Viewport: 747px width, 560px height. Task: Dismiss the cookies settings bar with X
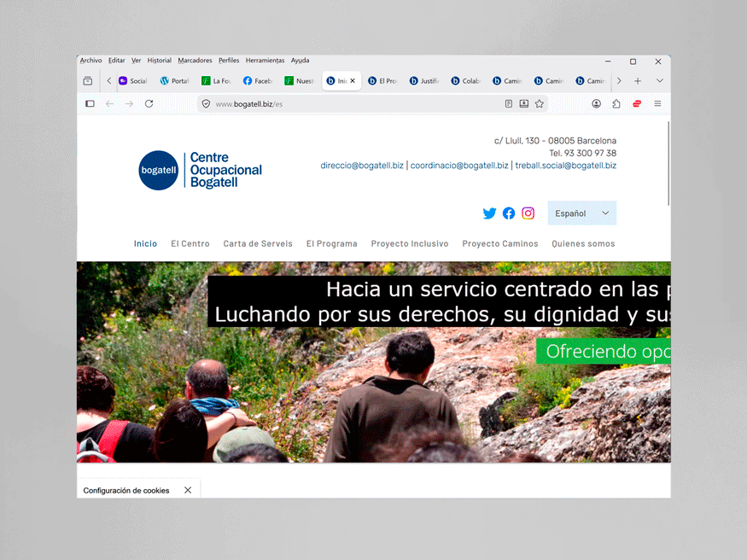coord(188,491)
